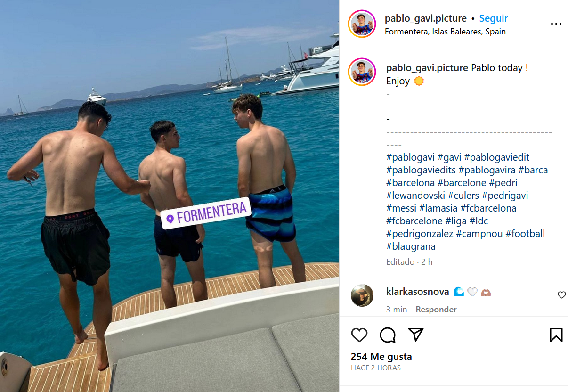Screen dimensions: 568x392
Task: Open pablo_gavi.picture username in header
Action: [426, 18]
